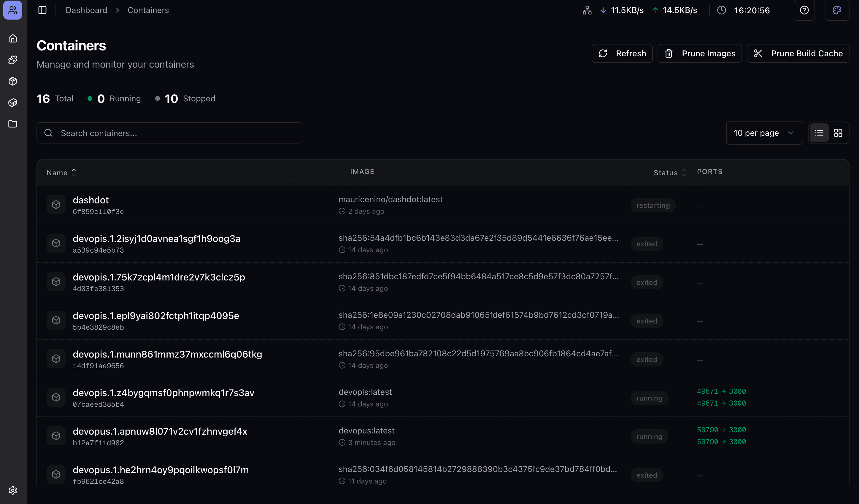Switch to list view layout
Viewport: 859px width, 504px height.
[x=819, y=133]
